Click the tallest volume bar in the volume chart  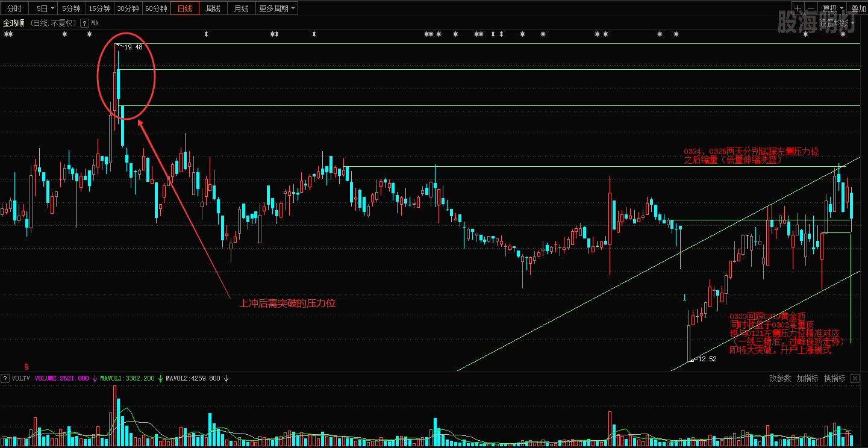(115, 415)
